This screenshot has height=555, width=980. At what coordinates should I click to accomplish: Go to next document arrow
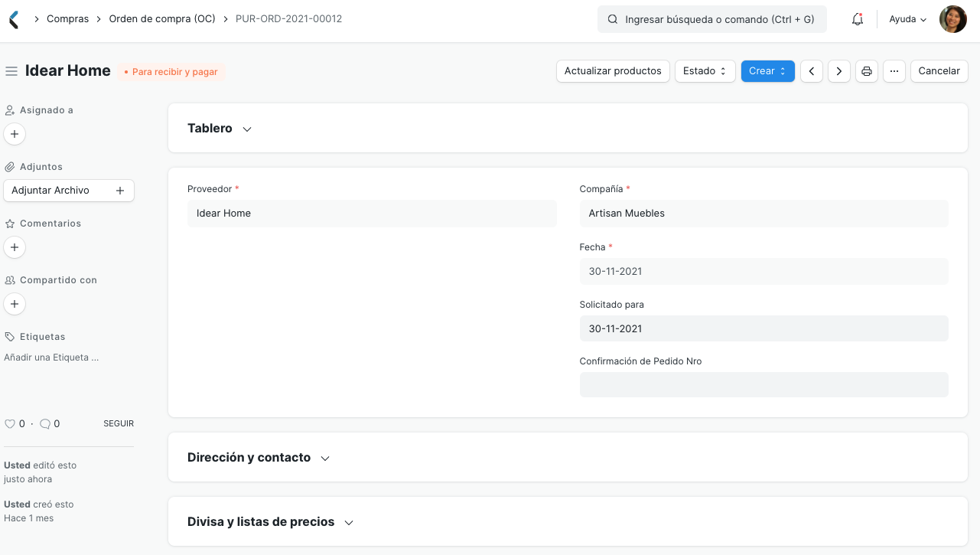point(839,71)
